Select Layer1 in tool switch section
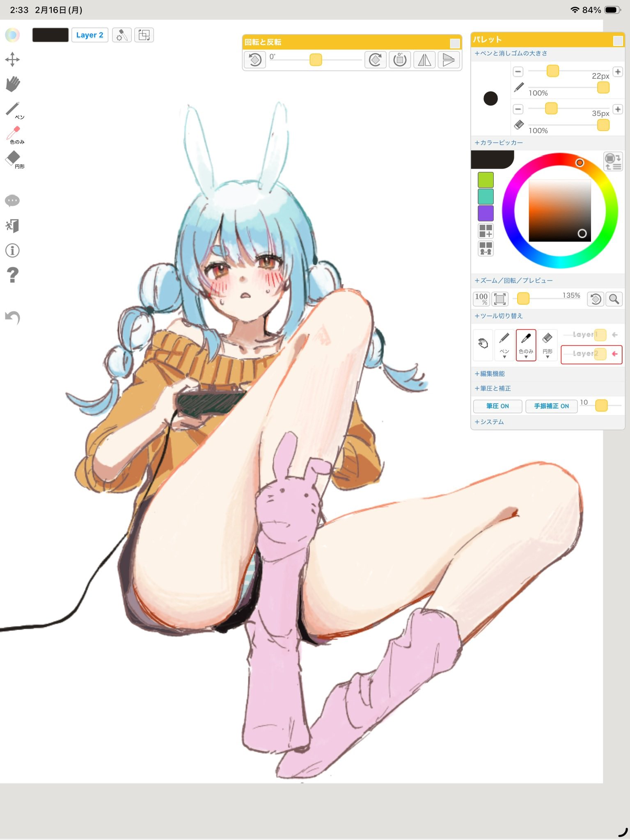 591,335
